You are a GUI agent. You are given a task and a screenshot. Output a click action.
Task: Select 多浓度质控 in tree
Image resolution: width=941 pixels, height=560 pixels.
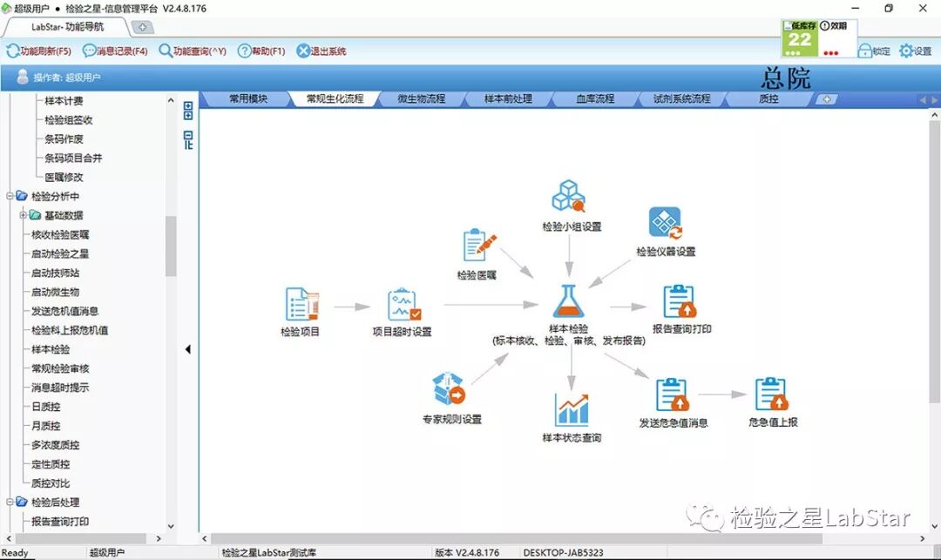pos(55,445)
